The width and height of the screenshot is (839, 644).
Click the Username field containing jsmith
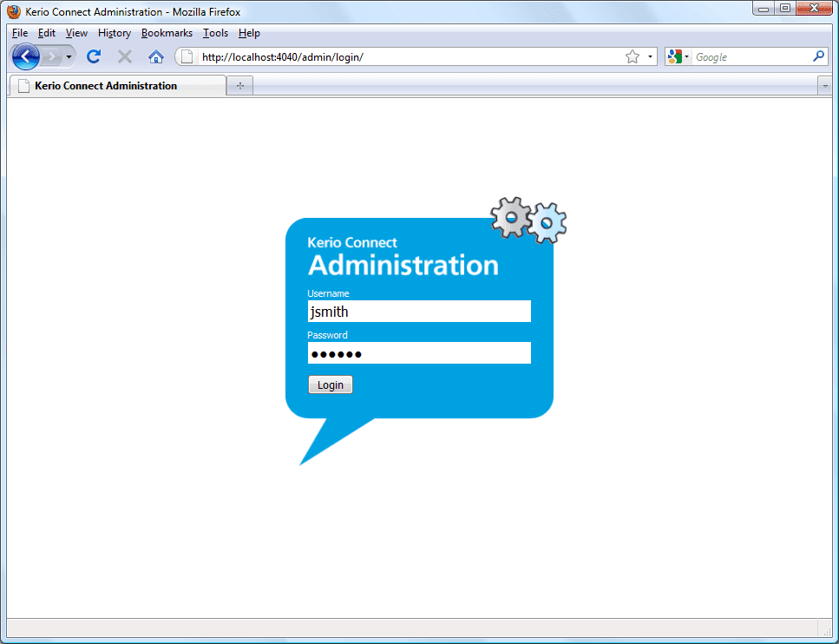[x=419, y=311]
